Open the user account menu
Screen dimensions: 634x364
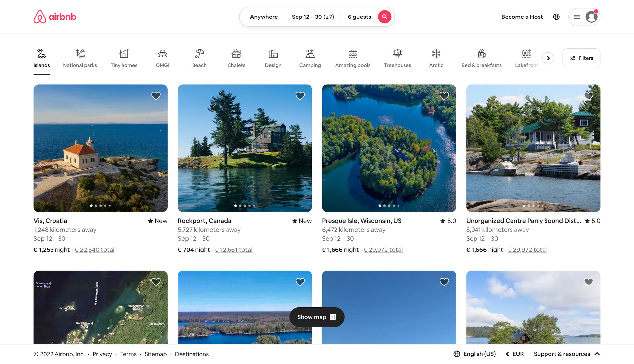click(584, 17)
